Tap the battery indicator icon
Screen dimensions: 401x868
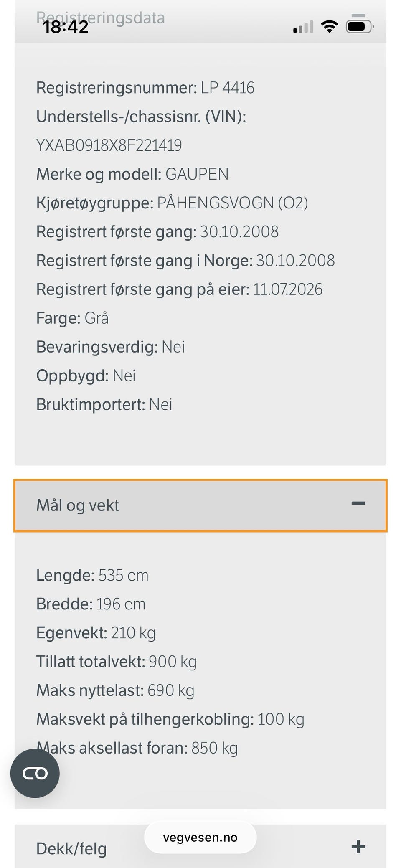click(359, 27)
